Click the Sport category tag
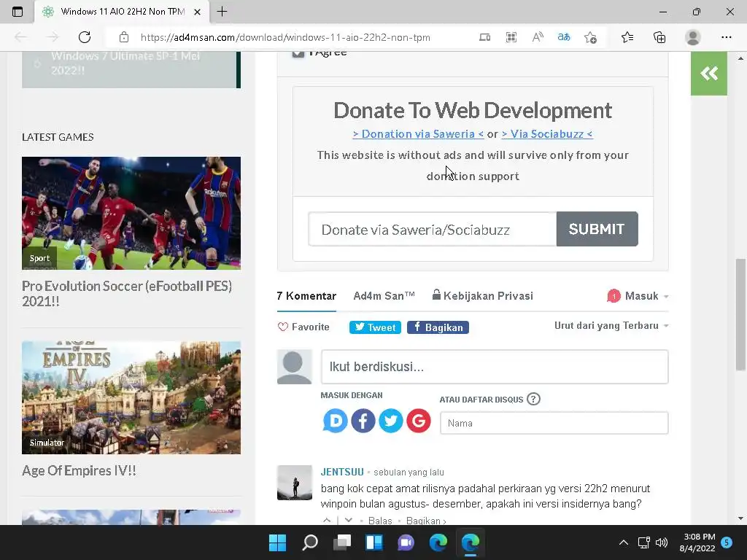This screenshot has height=560, width=747. (x=39, y=258)
